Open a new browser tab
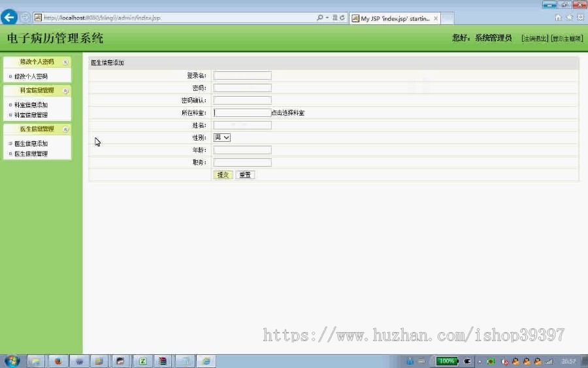This screenshot has width=588, height=368. click(448, 18)
